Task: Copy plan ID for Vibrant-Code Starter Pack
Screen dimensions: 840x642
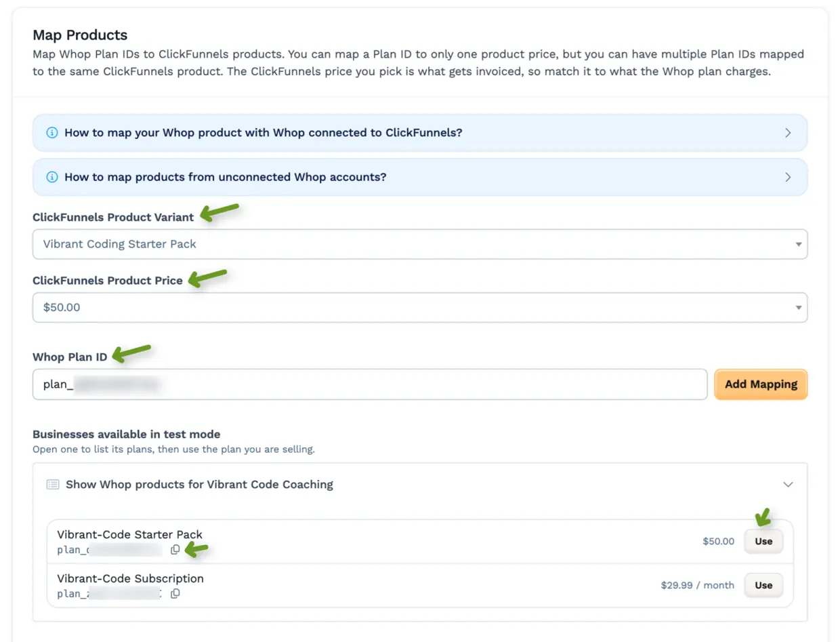Action: (175, 550)
